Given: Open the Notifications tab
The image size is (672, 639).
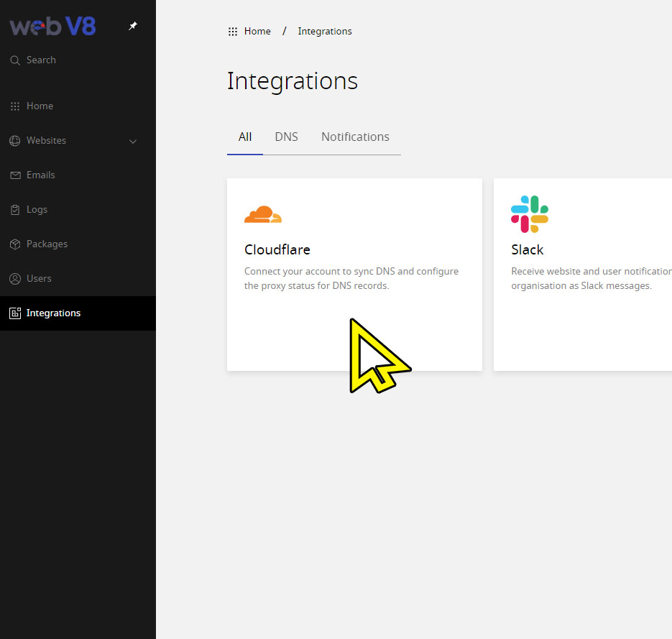Looking at the screenshot, I should pos(355,137).
